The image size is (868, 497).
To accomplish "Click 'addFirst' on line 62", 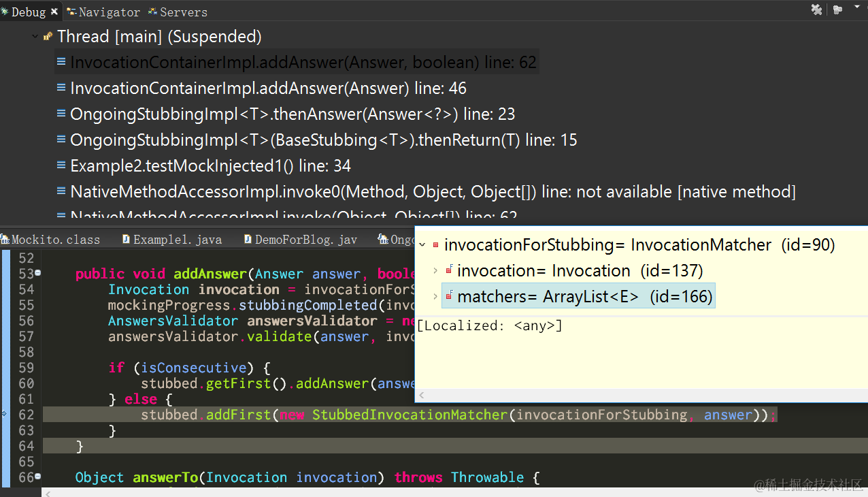I will coord(238,415).
